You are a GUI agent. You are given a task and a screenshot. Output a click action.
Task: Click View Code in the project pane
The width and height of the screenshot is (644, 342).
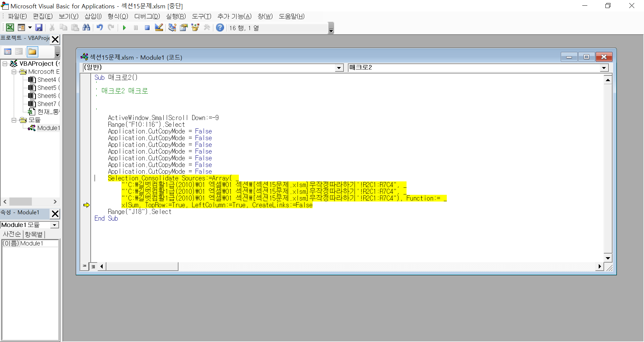[x=8, y=52]
